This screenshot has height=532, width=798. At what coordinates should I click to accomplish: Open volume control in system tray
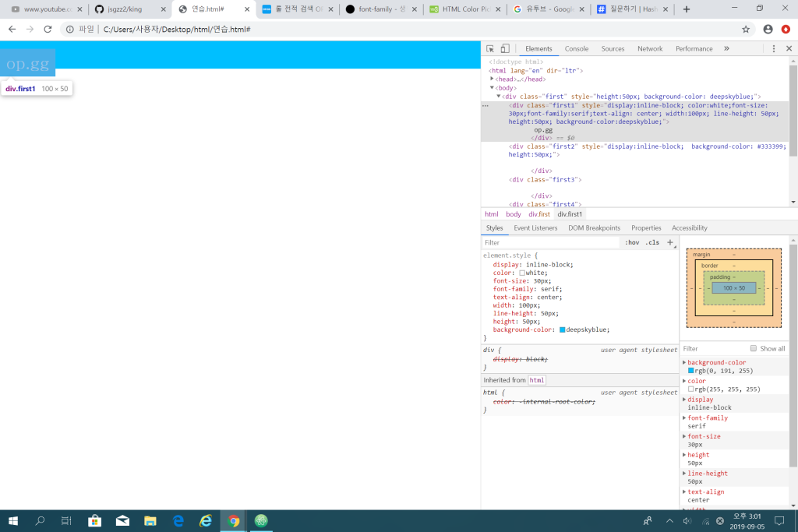click(687, 521)
